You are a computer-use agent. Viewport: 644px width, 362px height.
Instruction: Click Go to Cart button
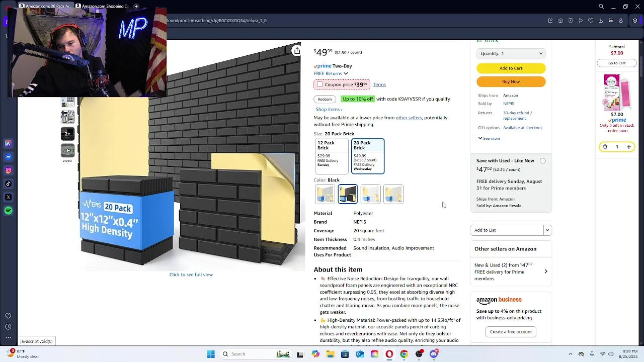pos(617,63)
